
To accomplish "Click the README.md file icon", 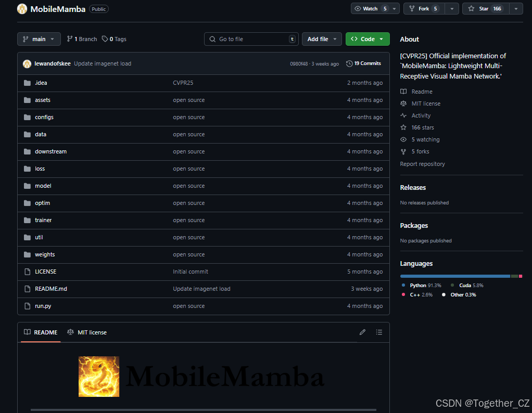I will click(x=28, y=289).
